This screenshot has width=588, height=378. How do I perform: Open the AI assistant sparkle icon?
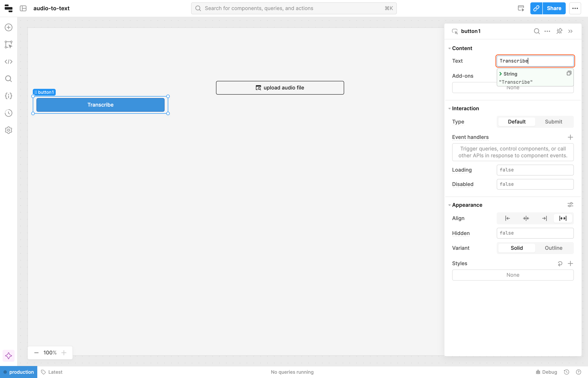pos(9,355)
